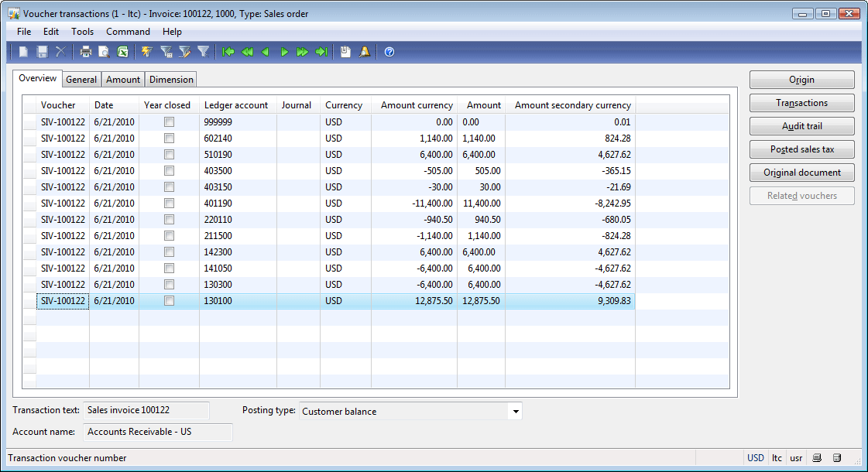Toggle Year closed for account 999999
Screen dimensions: 868x472
point(169,121)
